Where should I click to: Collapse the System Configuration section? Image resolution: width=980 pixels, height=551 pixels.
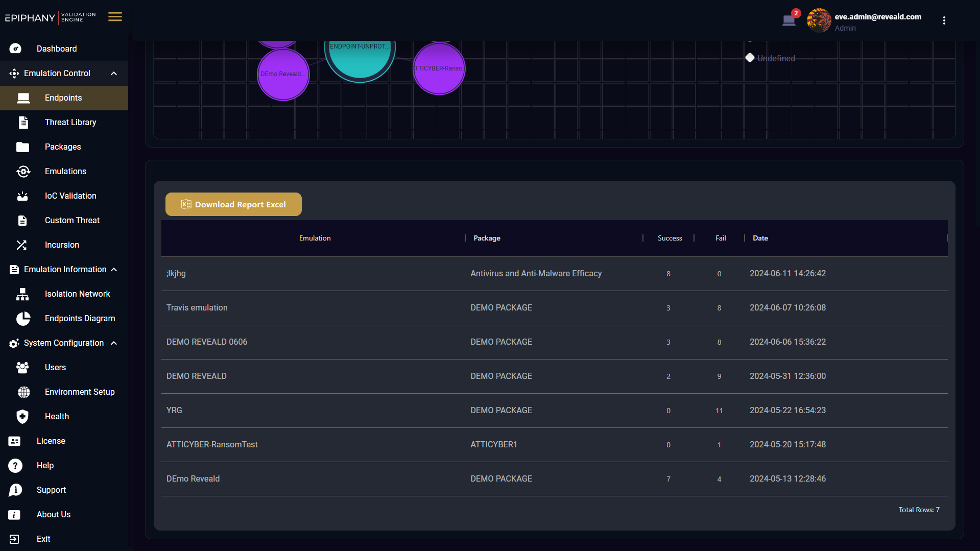114,343
